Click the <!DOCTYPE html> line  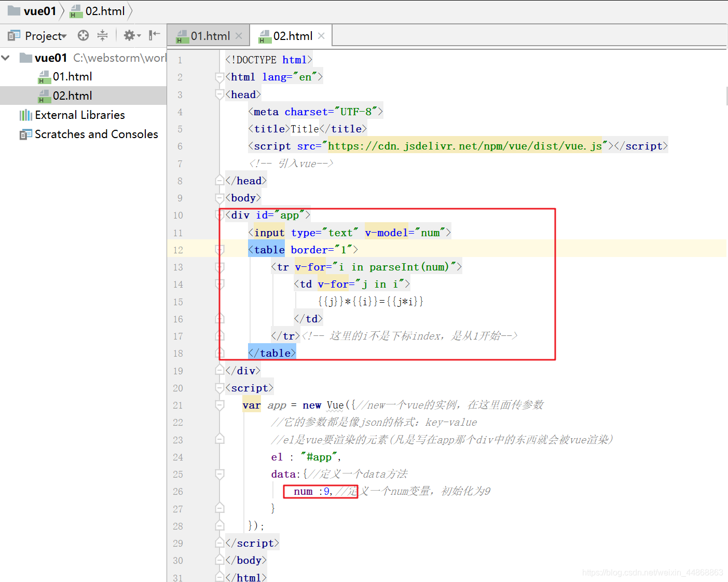269,60
